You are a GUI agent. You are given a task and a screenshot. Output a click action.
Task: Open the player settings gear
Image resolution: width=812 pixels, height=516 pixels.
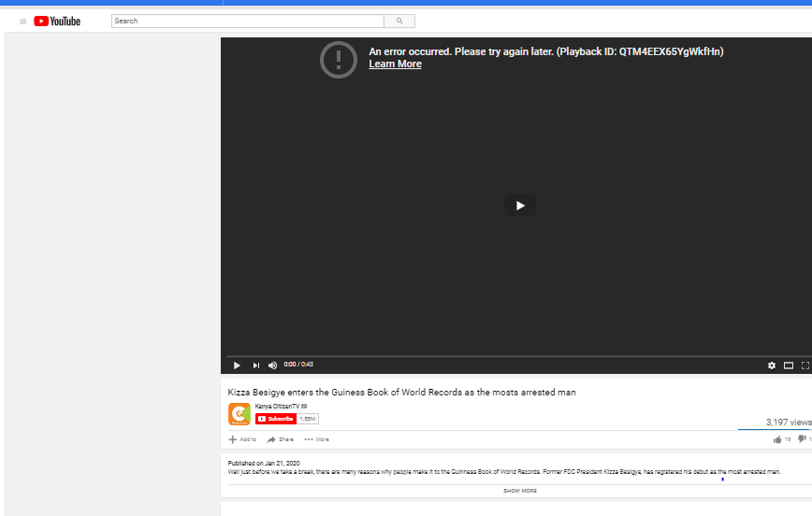(772, 365)
